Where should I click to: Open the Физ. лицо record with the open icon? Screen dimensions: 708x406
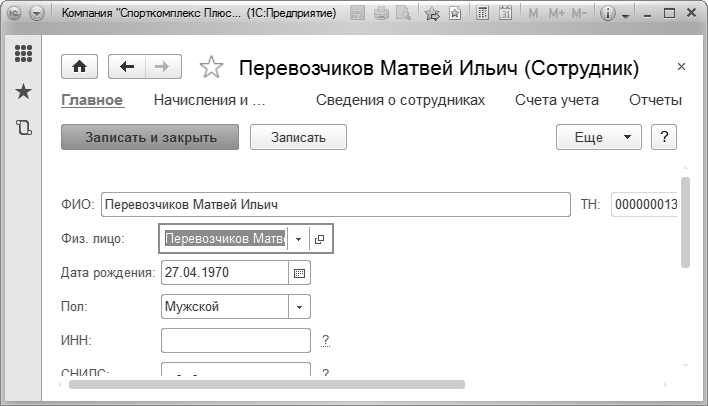point(320,239)
